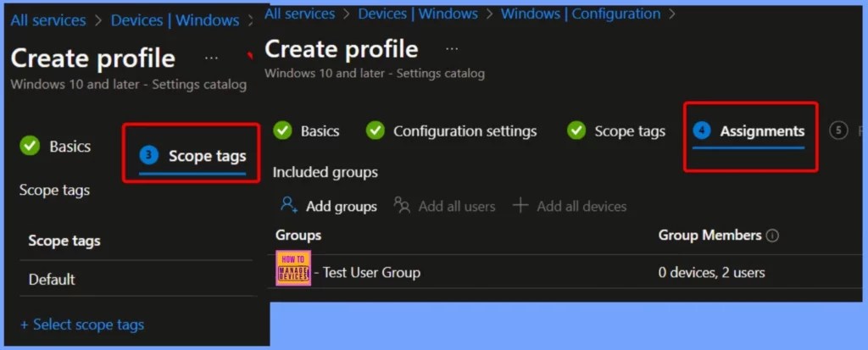Open Devices | Windows breadcrumb in right panel

pos(418,14)
